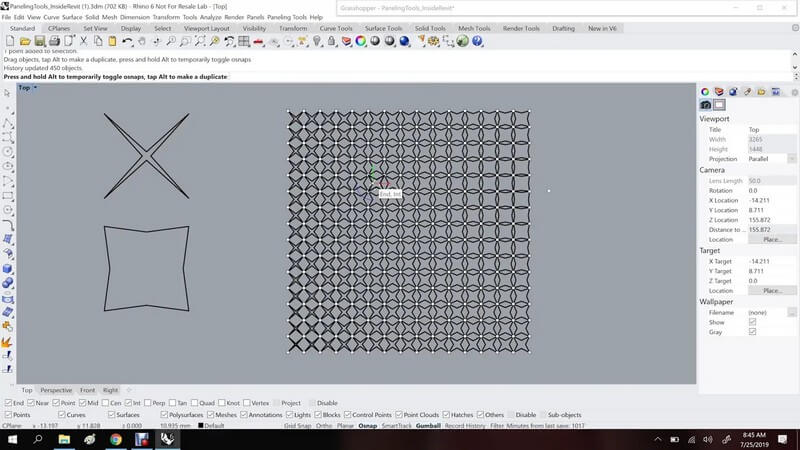Open the camera icon in the Properties panel

(x=705, y=104)
